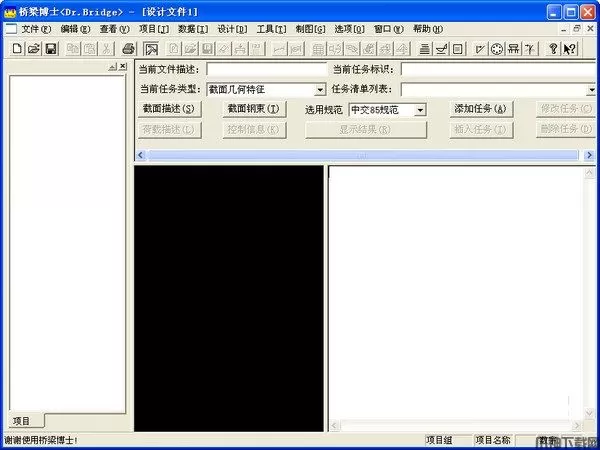Viewport: 600px width, 450px height.
Task: Click the greyed 显示结果(R) button
Action: pyautogui.click(x=365, y=130)
